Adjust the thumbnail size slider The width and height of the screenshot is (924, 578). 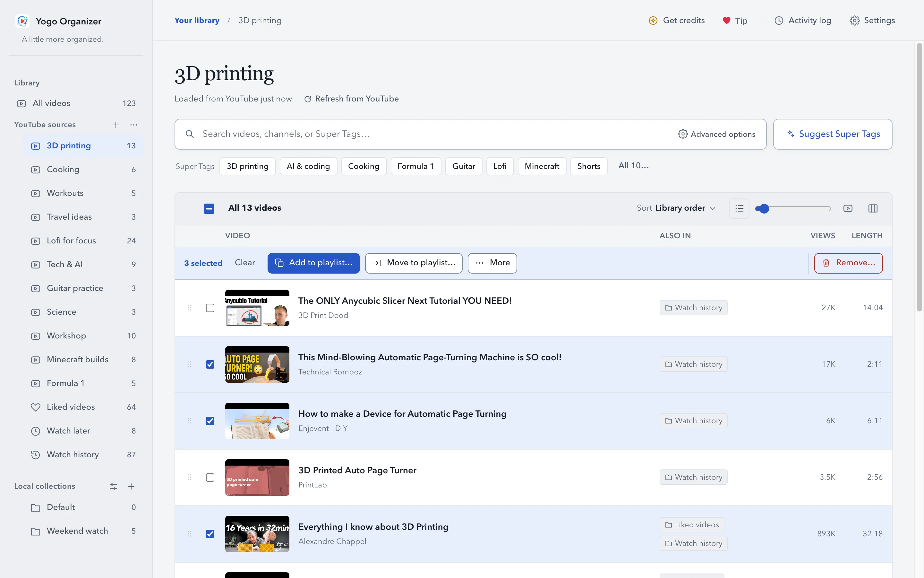click(x=793, y=208)
